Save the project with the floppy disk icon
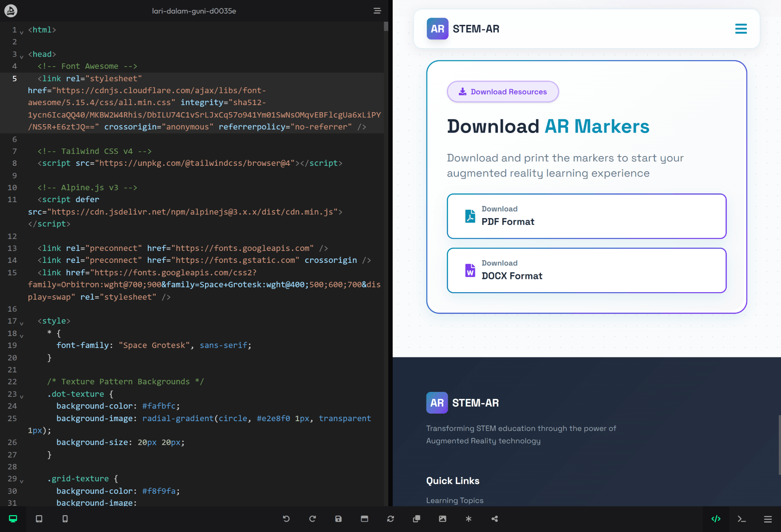This screenshot has height=532, width=781. tap(339, 519)
